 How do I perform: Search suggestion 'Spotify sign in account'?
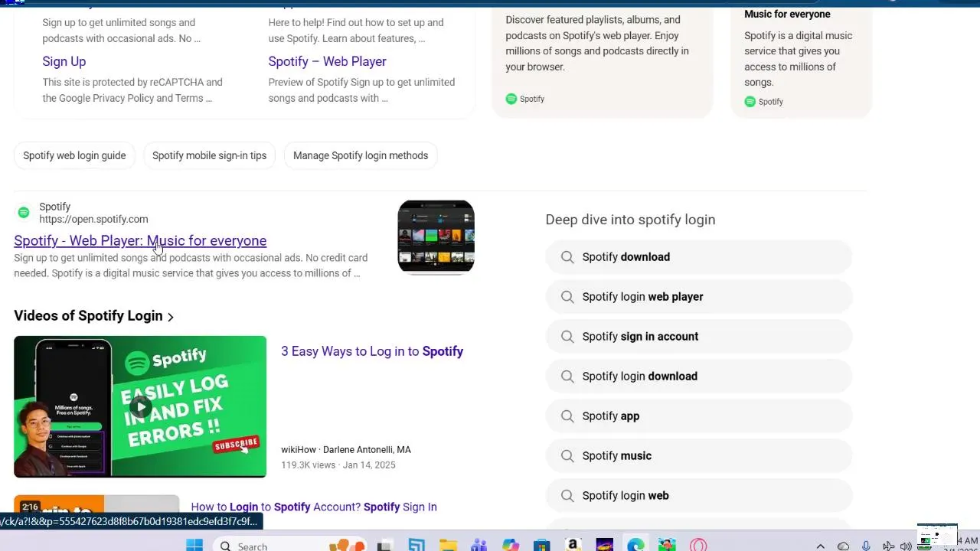(699, 337)
